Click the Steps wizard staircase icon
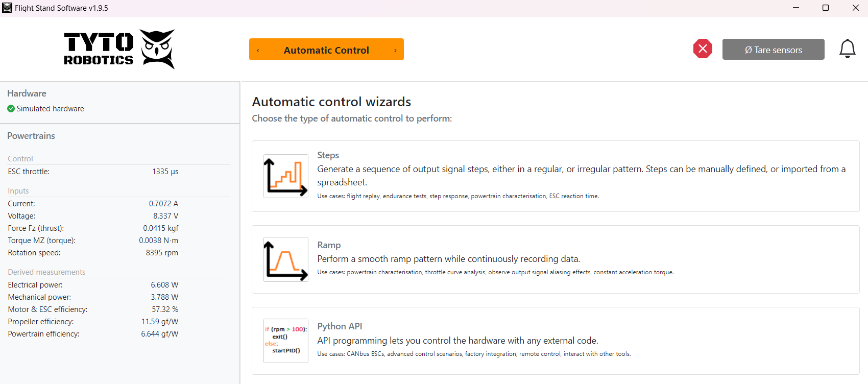Image resolution: width=868 pixels, height=384 pixels. tap(286, 176)
